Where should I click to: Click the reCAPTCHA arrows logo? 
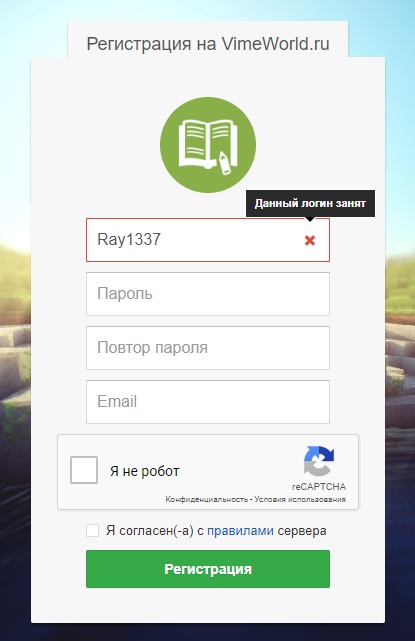click(x=319, y=461)
